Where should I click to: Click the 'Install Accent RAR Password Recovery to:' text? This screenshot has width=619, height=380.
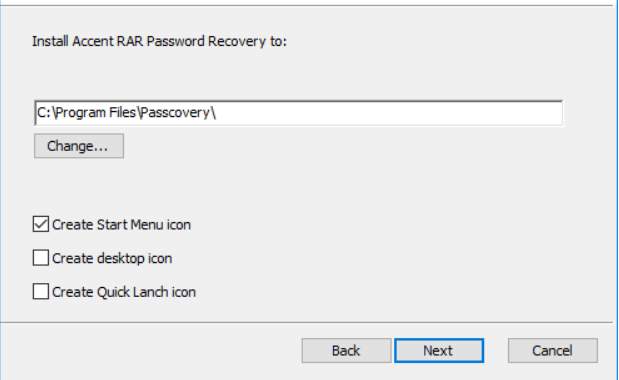(x=159, y=41)
